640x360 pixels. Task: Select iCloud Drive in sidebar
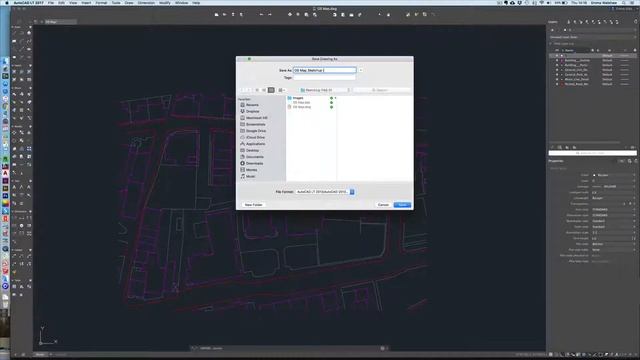(255, 138)
